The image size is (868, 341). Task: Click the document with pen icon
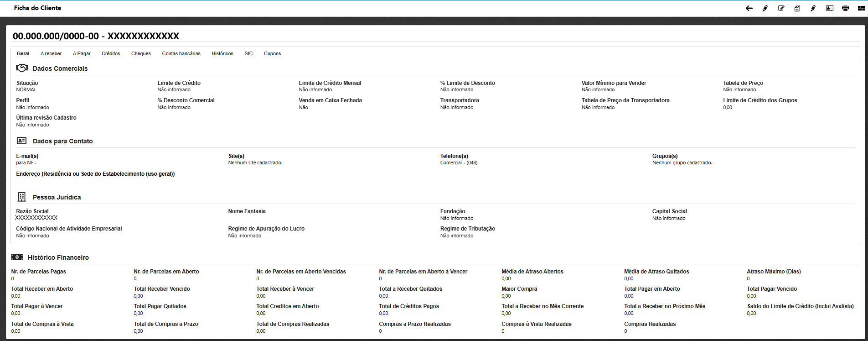(797, 8)
